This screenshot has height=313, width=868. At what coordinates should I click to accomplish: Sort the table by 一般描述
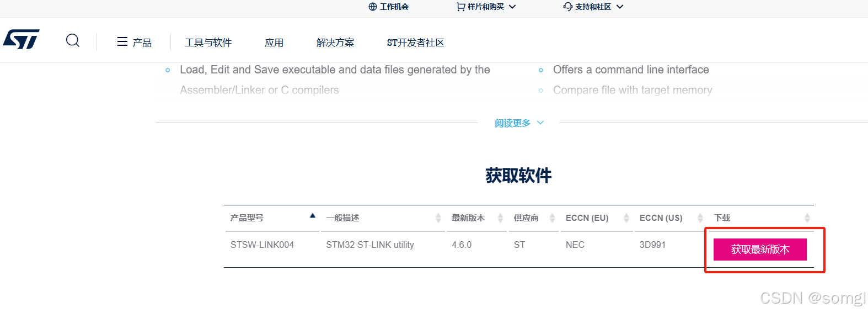(x=384, y=218)
